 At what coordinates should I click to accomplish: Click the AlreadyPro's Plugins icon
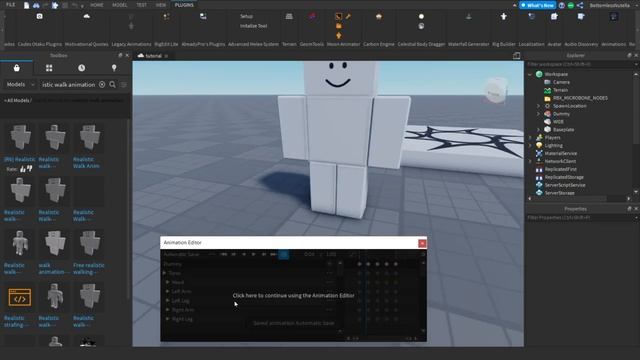(x=203, y=16)
